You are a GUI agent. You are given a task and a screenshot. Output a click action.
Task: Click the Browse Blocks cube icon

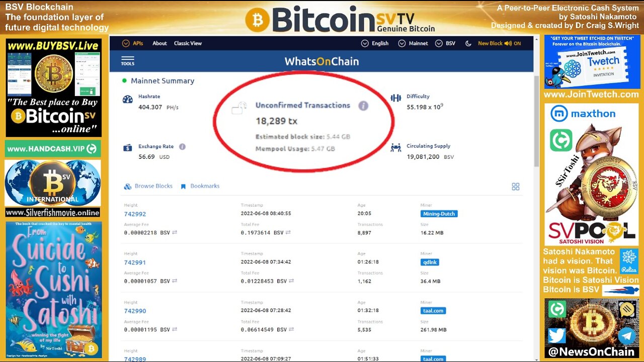(x=128, y=186)
